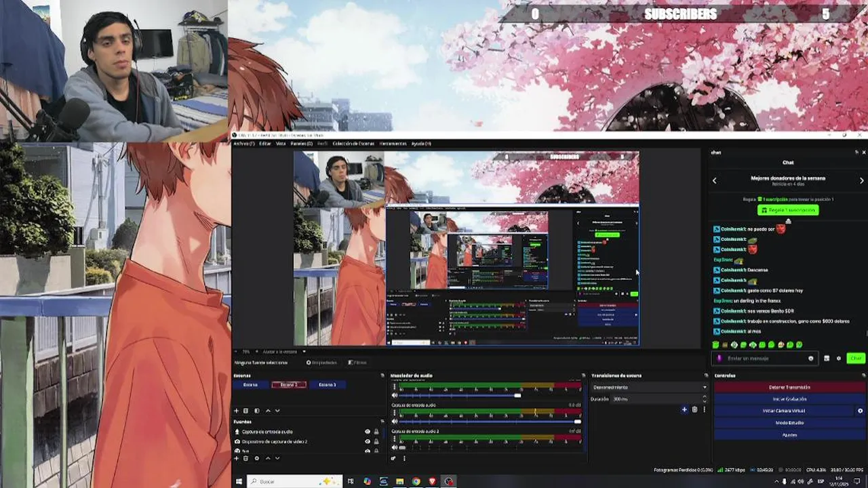Open Propiedades of the selected source
The height and width of the screenshot is (488, 868).
321,363
